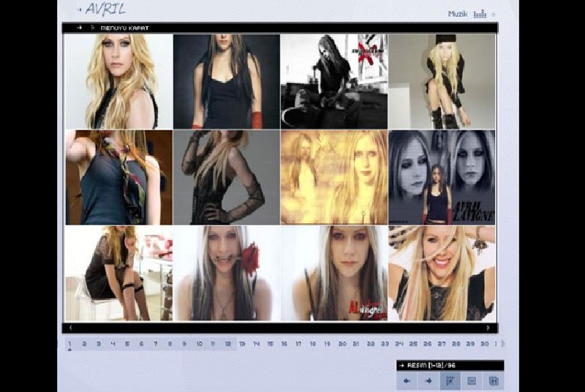Open thumbnail of blonde woman on white background
This screenshot has height=392, width=585.
point(119,82)
